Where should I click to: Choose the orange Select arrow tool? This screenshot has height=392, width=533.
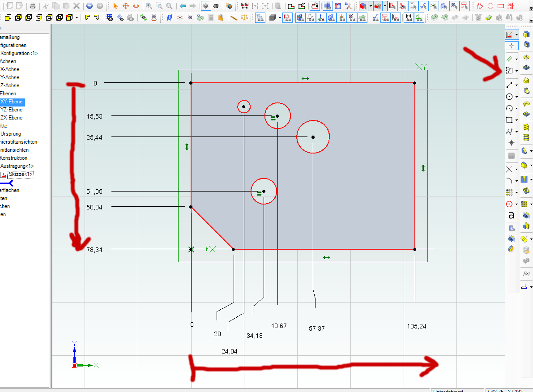pos(115,6)
